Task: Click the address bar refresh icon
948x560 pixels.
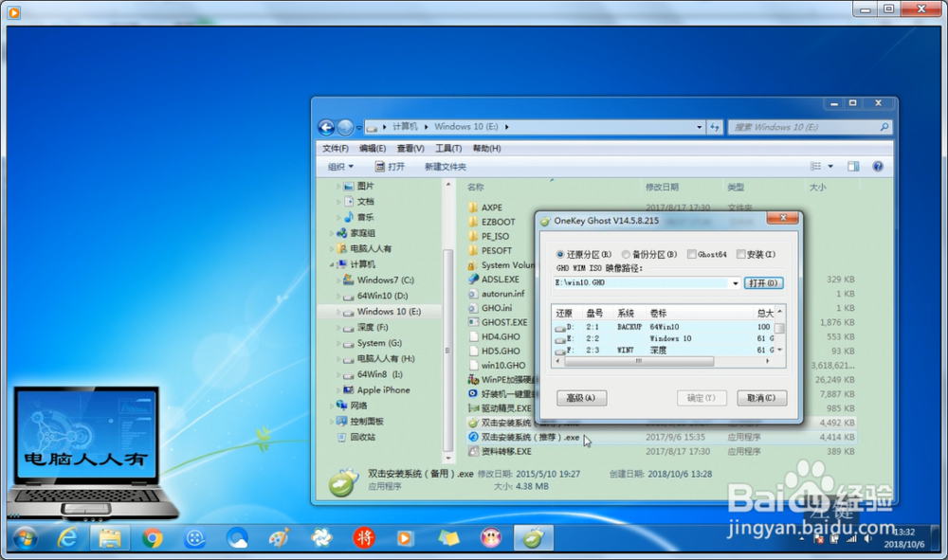Action: pos(715,127)
